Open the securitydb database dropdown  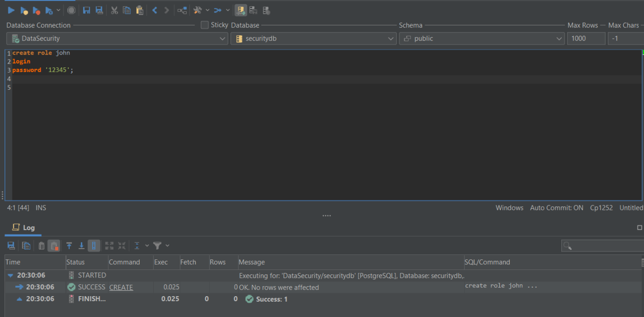tap(313, 38)
